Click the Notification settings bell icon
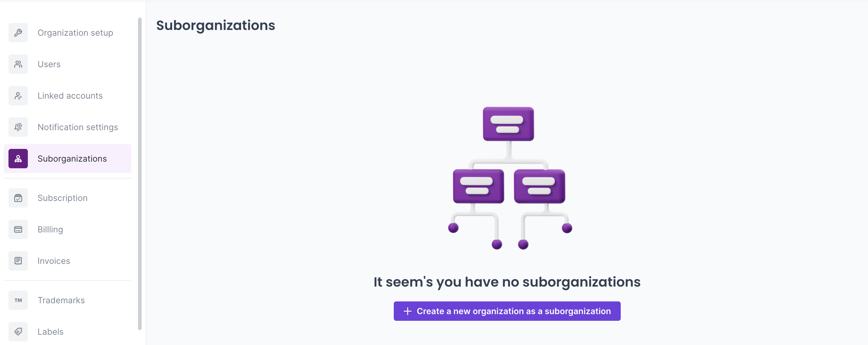868x345 pixels. [18, 127]
